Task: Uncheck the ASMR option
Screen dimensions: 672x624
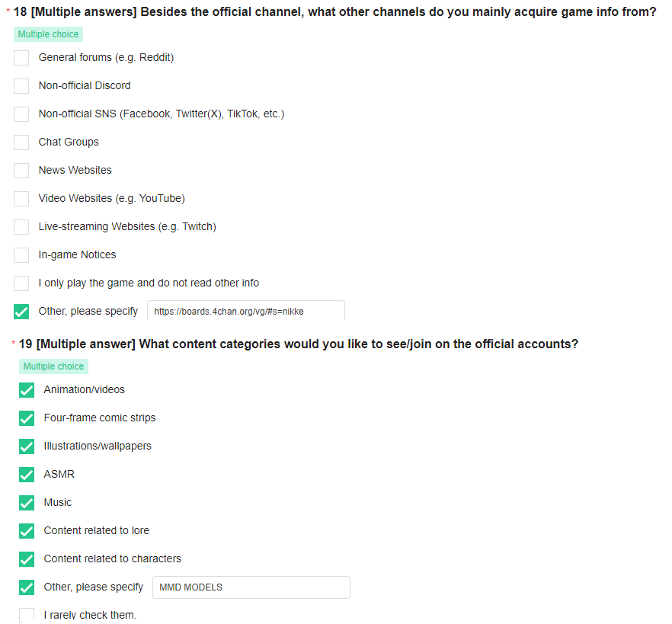Action: (x=27, y=475)
